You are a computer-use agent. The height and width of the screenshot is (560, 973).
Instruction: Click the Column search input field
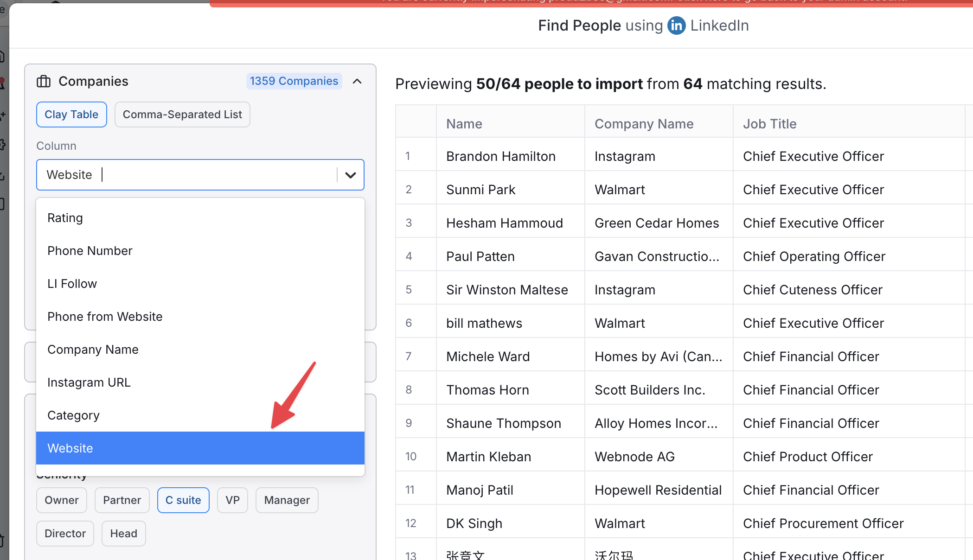click(213, 175)
